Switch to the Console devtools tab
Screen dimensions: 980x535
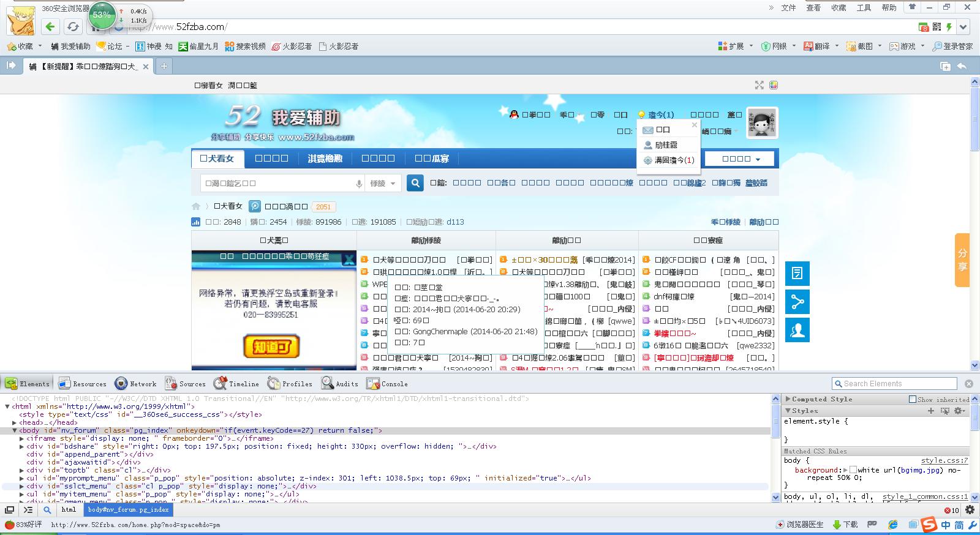click(x=387, y=384)
